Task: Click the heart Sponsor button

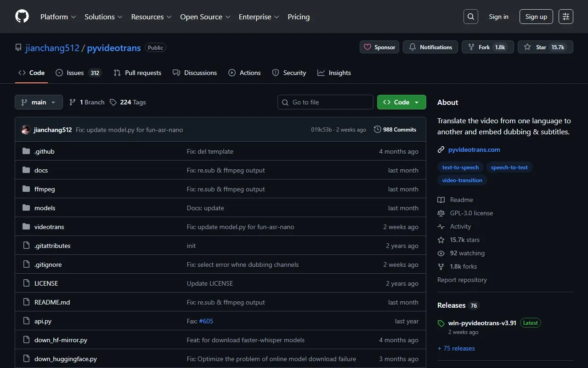Action: [379, 47]
